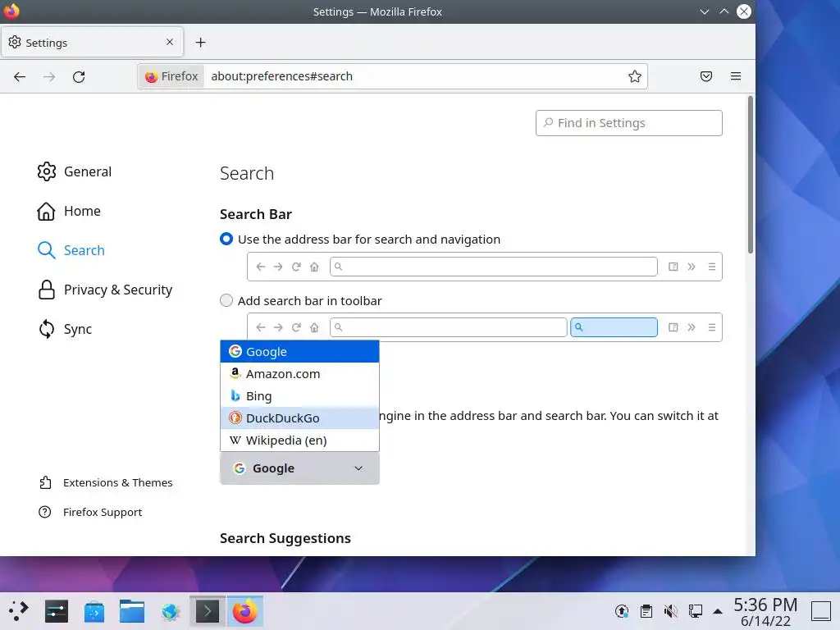Reload the current page
Image resolution: width=840 pixels, height=630 pixels.
[x=79, y=76]
